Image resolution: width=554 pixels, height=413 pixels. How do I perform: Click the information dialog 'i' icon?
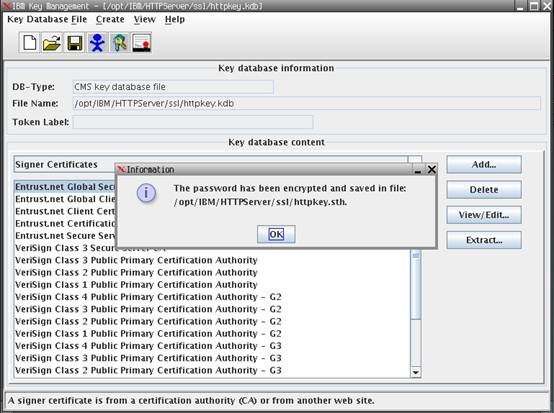(x=146, y=193)
